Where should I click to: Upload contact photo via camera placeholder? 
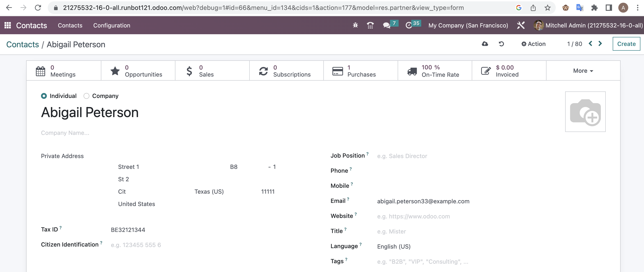tap(585, 111)
